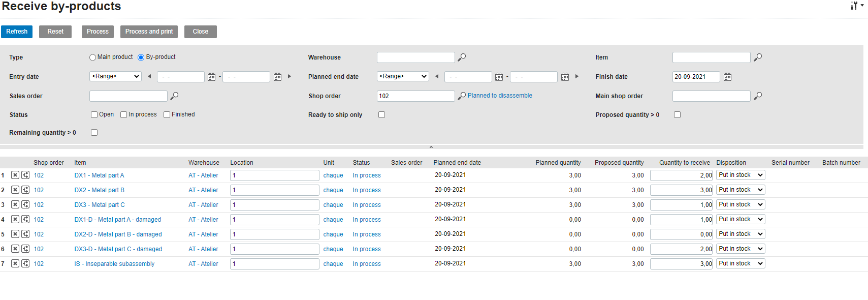Click the split line icon on row 4

tap(25, 220)
